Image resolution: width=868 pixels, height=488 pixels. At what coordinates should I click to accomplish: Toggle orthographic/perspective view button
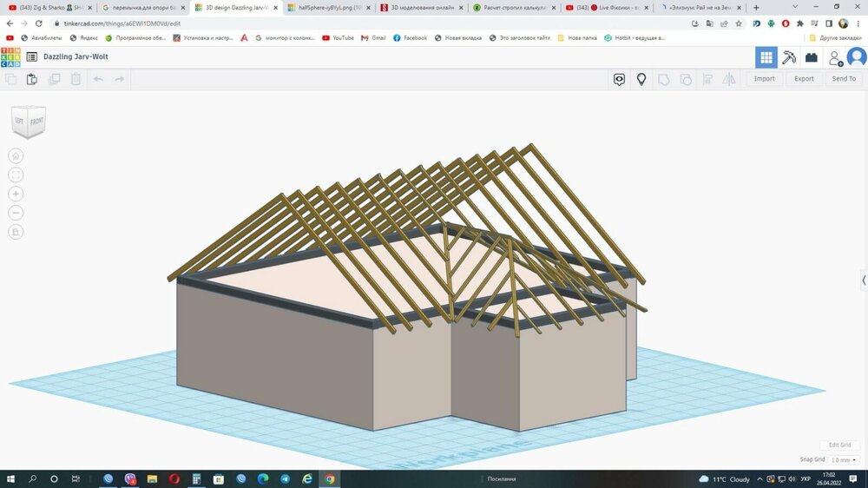pos(16,232)
